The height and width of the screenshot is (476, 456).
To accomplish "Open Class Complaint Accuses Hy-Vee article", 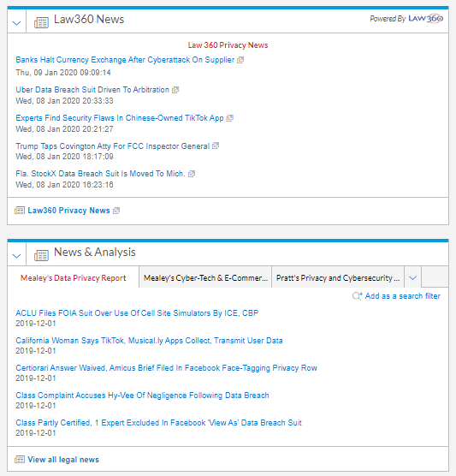I will tap(142, 396).
